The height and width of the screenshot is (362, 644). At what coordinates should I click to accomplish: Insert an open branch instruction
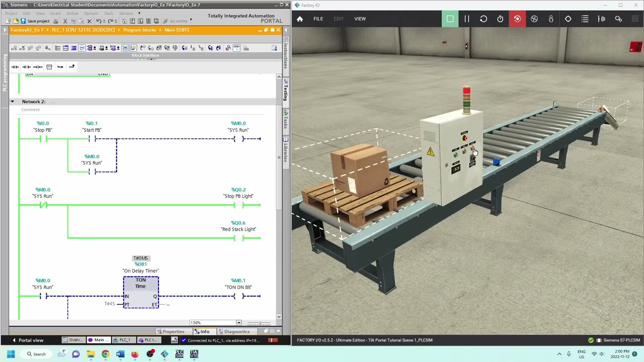coord(60,67)
